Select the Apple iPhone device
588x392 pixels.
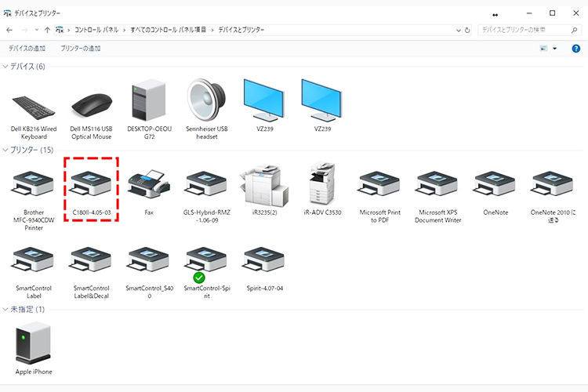[34, 348]
